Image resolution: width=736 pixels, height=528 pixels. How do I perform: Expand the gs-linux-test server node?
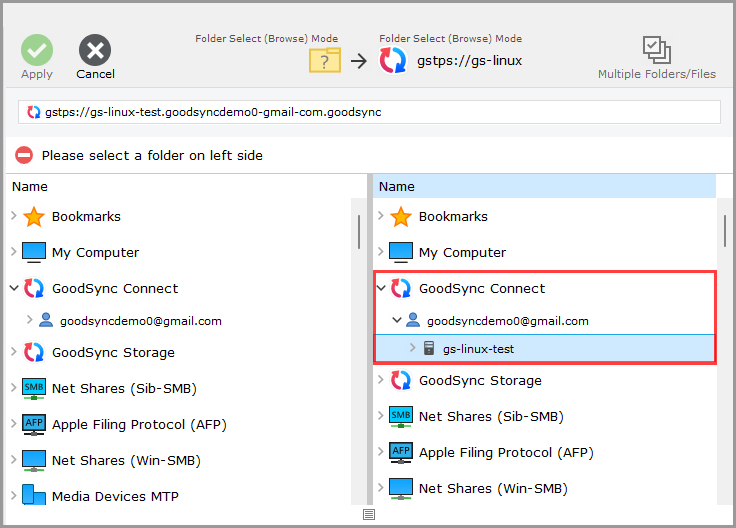pos(412,349)
